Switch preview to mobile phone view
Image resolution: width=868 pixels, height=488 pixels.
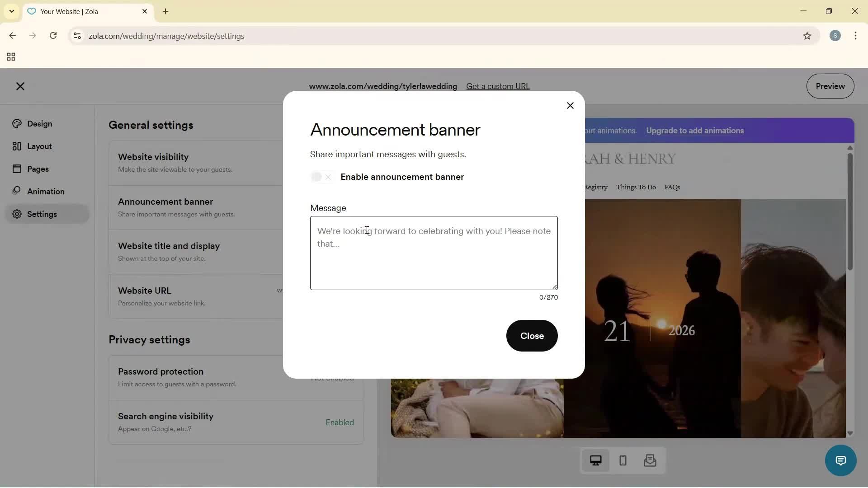[x=623, y=460]
